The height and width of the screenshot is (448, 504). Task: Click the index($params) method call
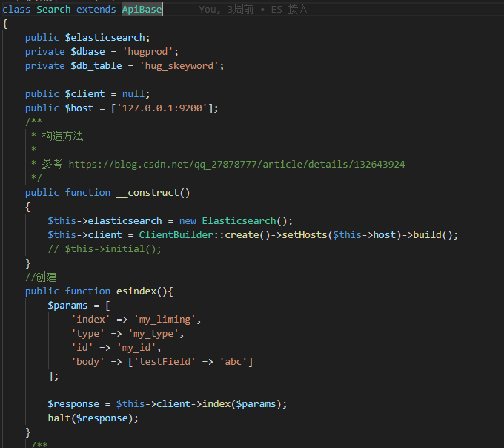tap(242, 404)
